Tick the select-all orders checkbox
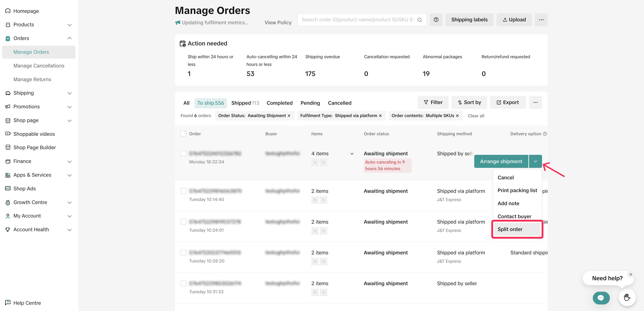This screenshot has height=311, width=644. click(183, 134)
